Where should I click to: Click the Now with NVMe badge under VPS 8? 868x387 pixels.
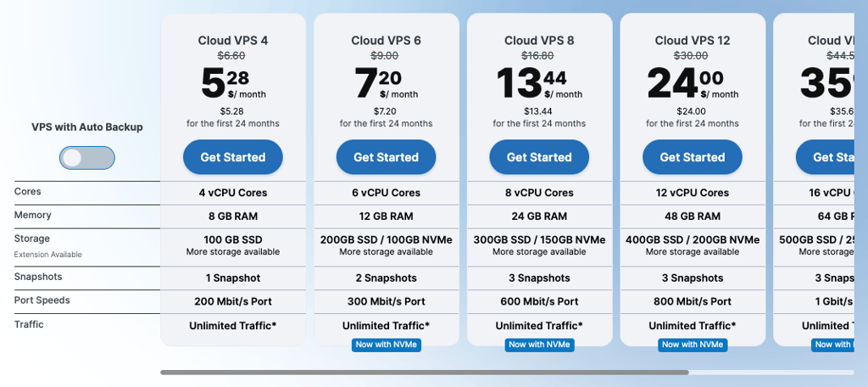(540, 345)
